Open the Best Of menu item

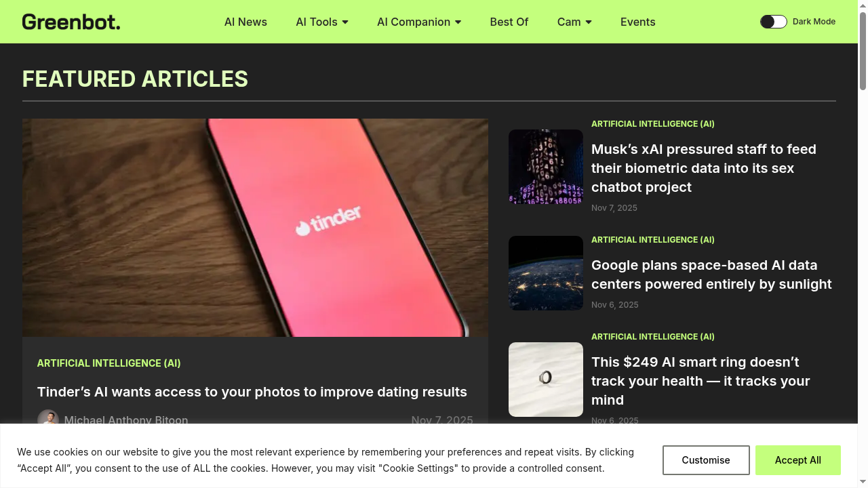pyautogui.click(x=509, y=22)
